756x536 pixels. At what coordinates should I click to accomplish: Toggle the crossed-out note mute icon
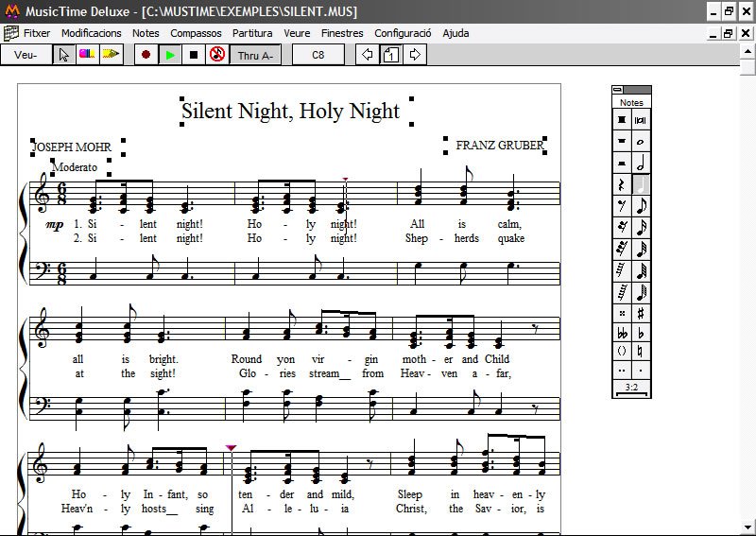coord(217,55)
